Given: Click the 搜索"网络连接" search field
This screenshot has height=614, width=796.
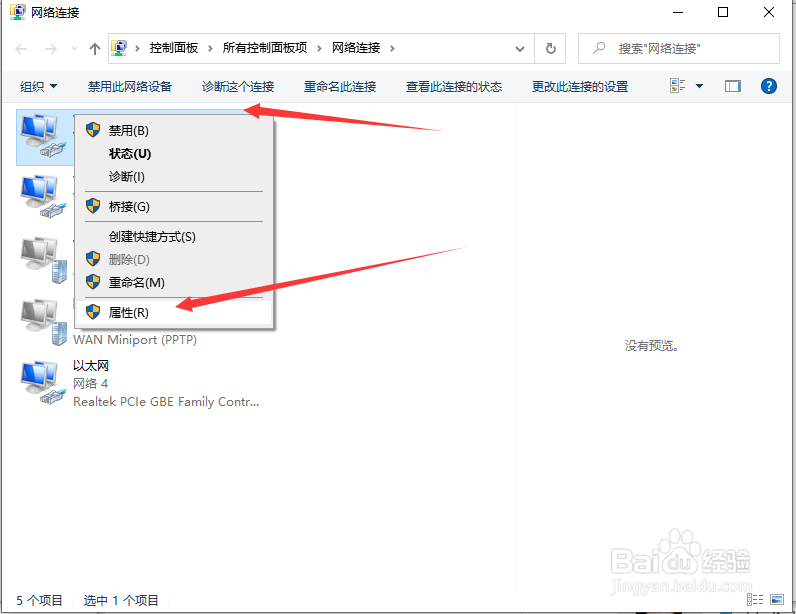Looking at the screenshot, I should click(x=679, y=49).
